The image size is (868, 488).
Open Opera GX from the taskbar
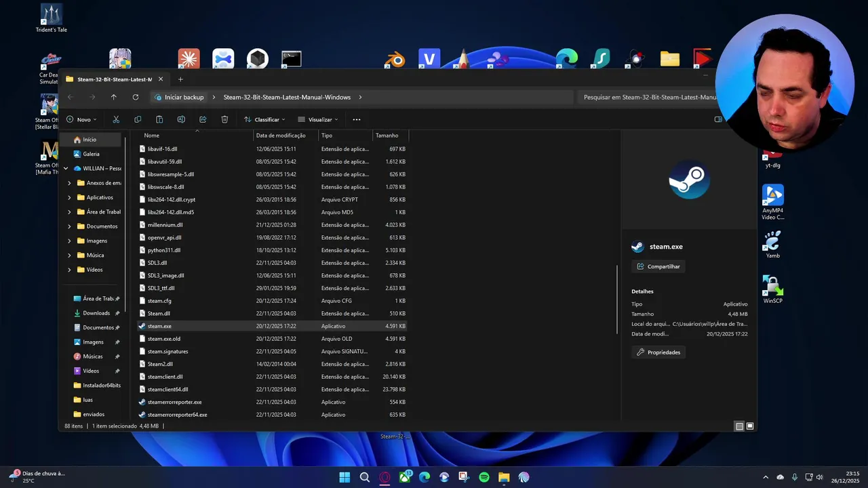384,477
